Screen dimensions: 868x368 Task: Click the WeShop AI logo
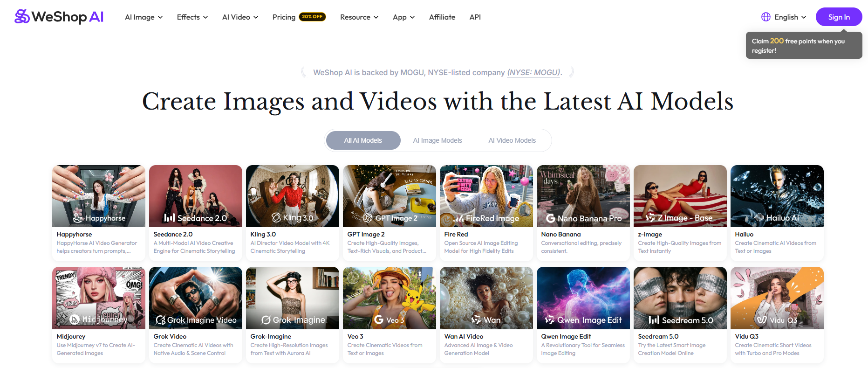pos(59,17)
